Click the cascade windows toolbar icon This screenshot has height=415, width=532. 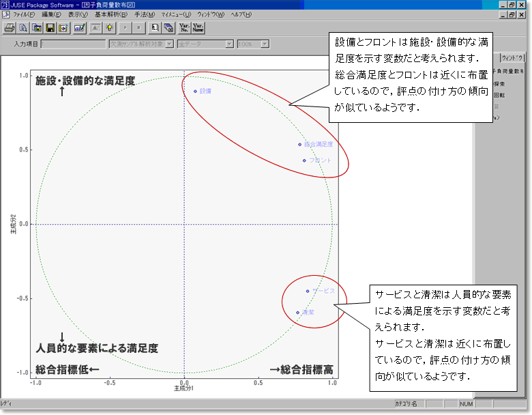(168, 28)
